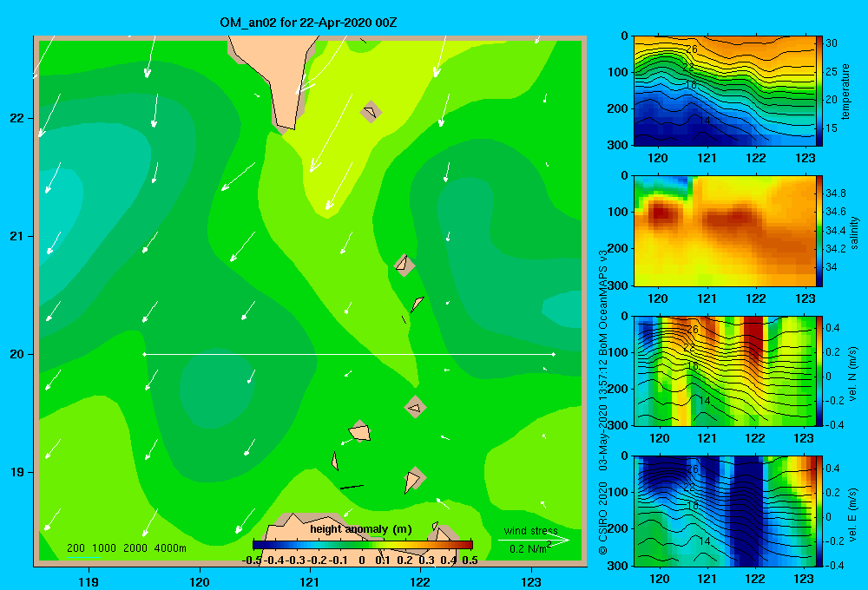Click the "2000" depth legend entry
The height and width of the screenshot is (590, 868).
pyautogui.click(x=135, y=548)
